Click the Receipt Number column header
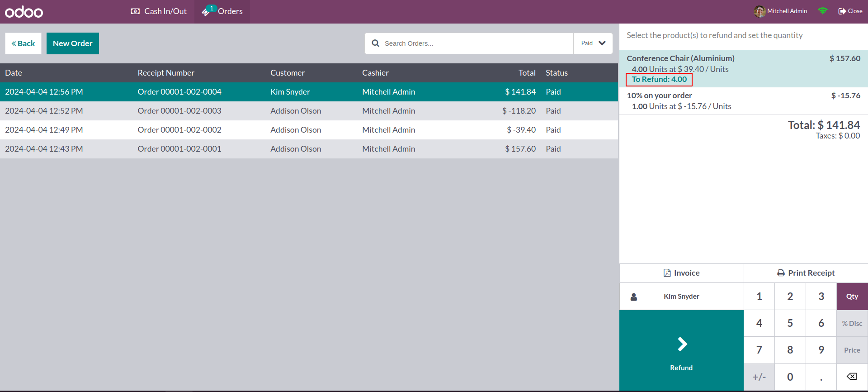868x392 pixels. 166,73
